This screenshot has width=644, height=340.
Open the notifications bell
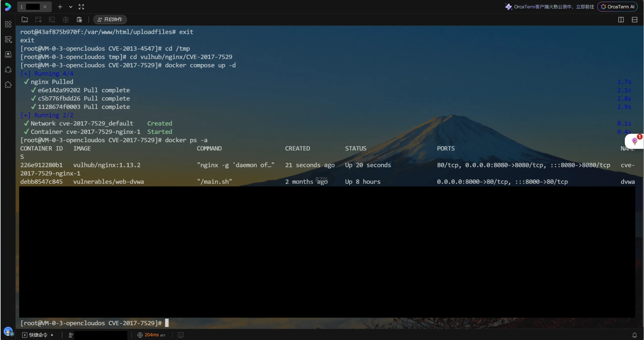(x=634, y=335)
